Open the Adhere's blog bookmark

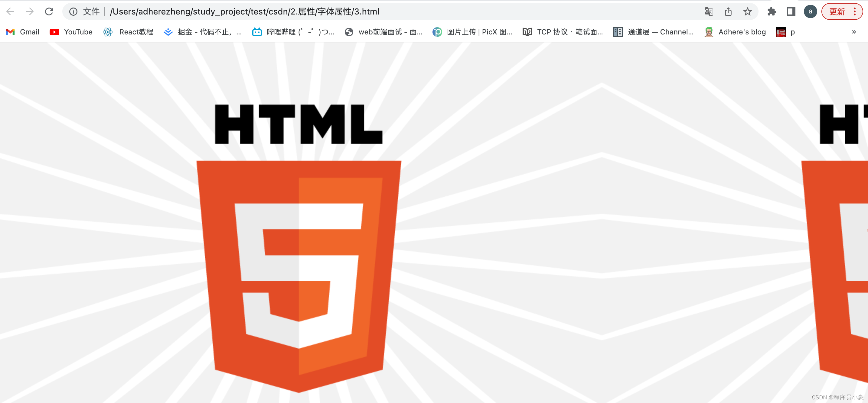735,32
